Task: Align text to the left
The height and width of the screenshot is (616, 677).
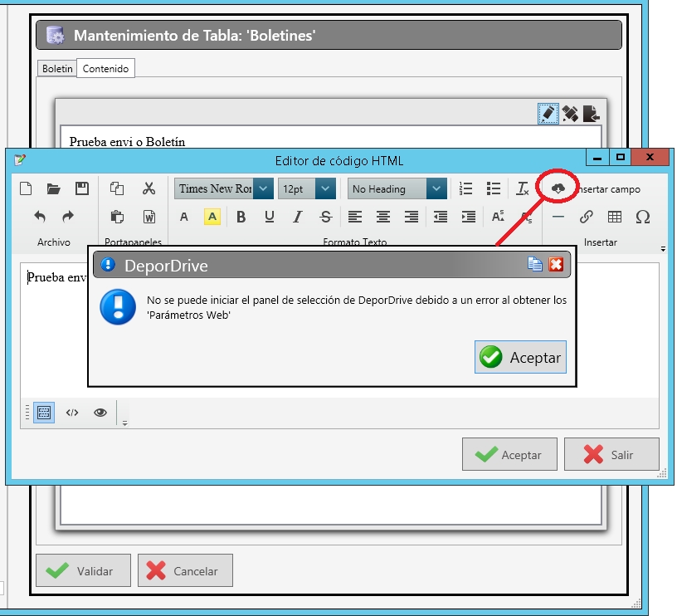Action: [x=355, y=217]
